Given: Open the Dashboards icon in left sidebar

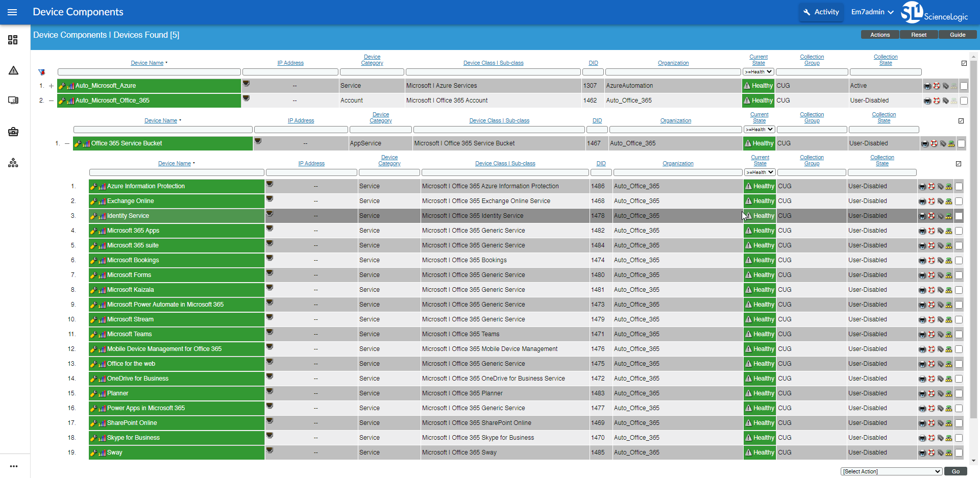Looking at the screenshot, I should point(13,40).
